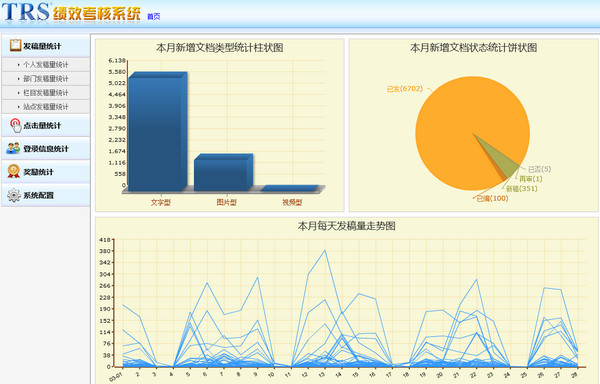This screenshot has height=384, width=600.
Task: Collapse the 发稿量统计 menu section
Action: click(46, 46)
